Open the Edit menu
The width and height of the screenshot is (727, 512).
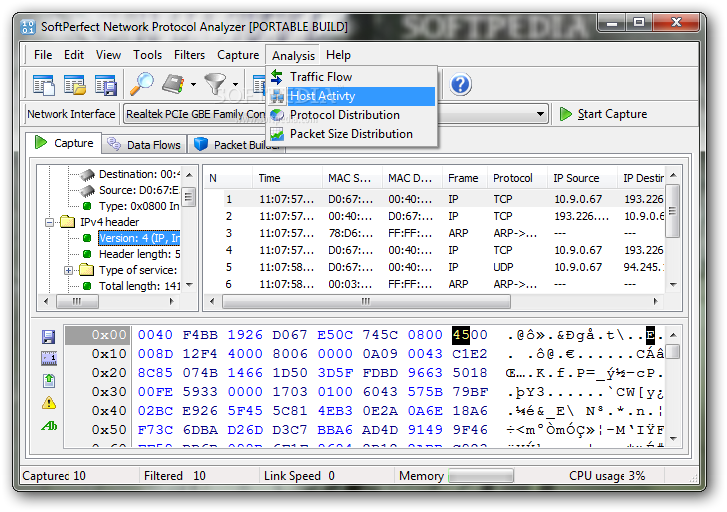[x=74, y=55]
